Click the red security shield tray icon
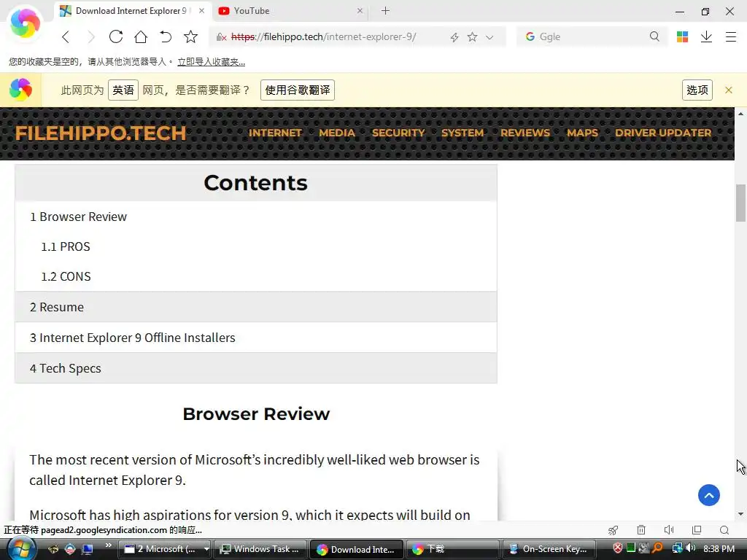 click(x=617, y=548)
